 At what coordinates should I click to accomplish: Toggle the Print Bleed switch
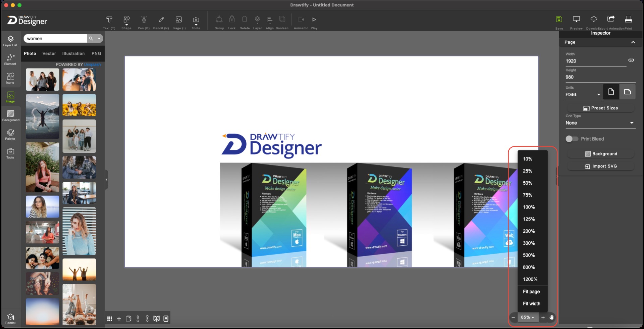click(572, 139)
